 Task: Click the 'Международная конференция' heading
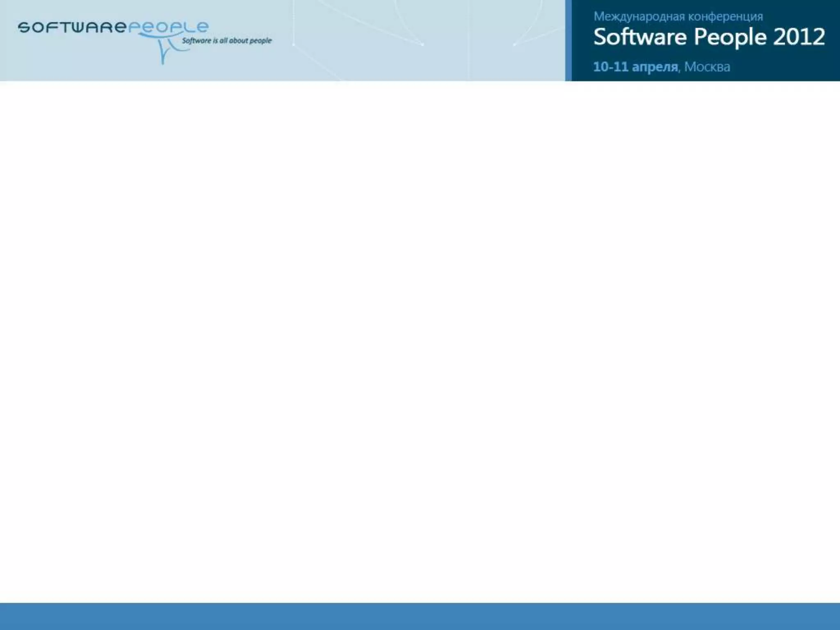(678, 16)
